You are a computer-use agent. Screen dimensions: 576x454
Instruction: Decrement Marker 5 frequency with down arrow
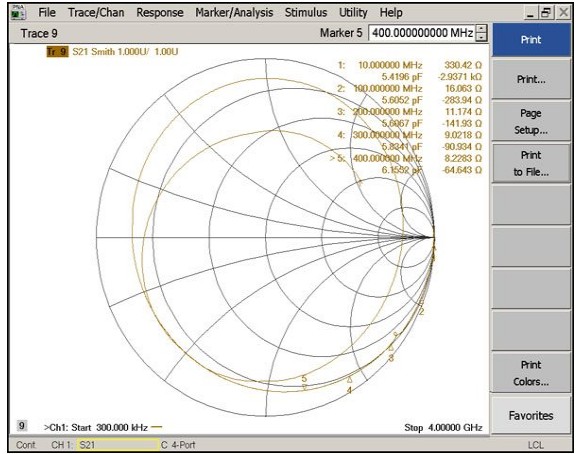point(481,37)
